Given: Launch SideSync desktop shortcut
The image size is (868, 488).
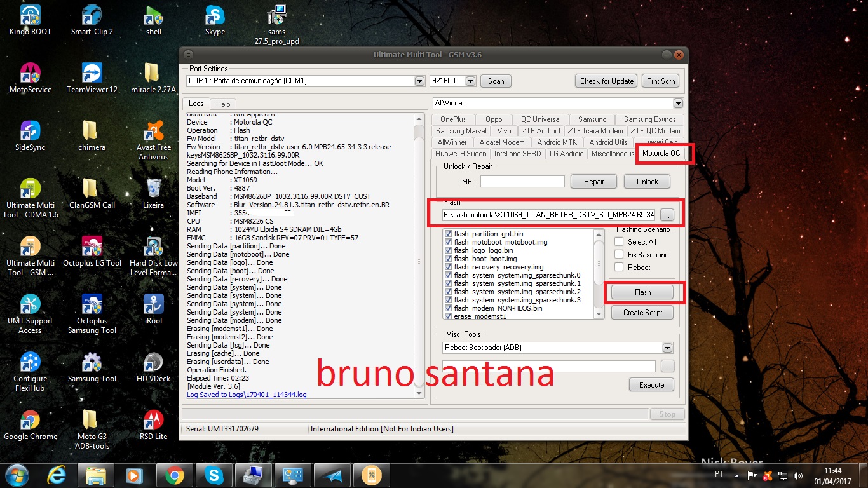Looking at the screenshot, I should pos(30,135).
